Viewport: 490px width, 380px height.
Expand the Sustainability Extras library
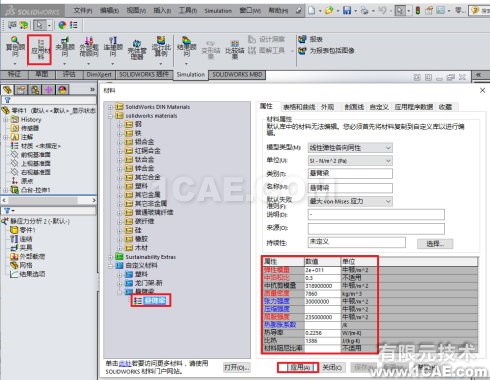(110, 257)
